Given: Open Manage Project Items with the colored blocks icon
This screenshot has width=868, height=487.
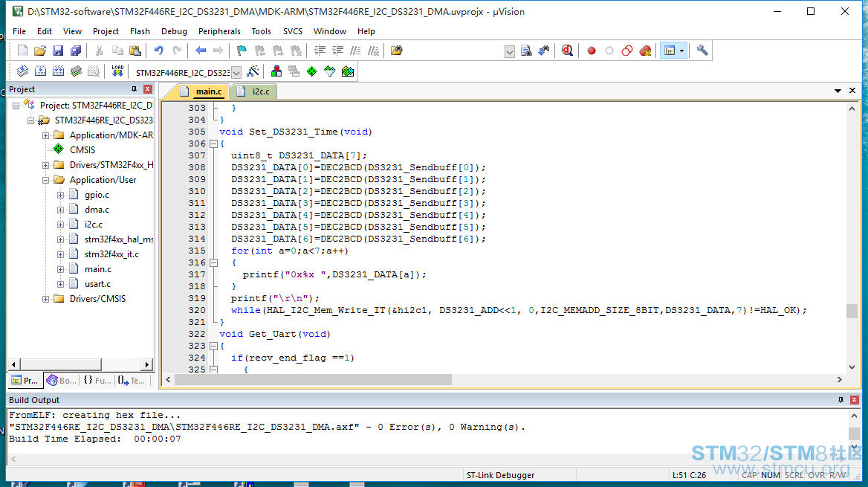Looking at the screenshot, I should pos(276,71).
